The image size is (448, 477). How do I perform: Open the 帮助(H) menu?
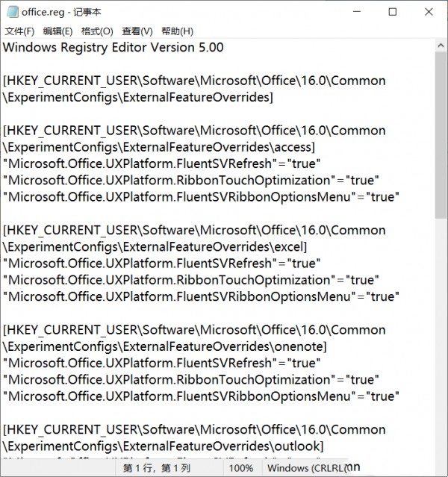pos(177,31)
